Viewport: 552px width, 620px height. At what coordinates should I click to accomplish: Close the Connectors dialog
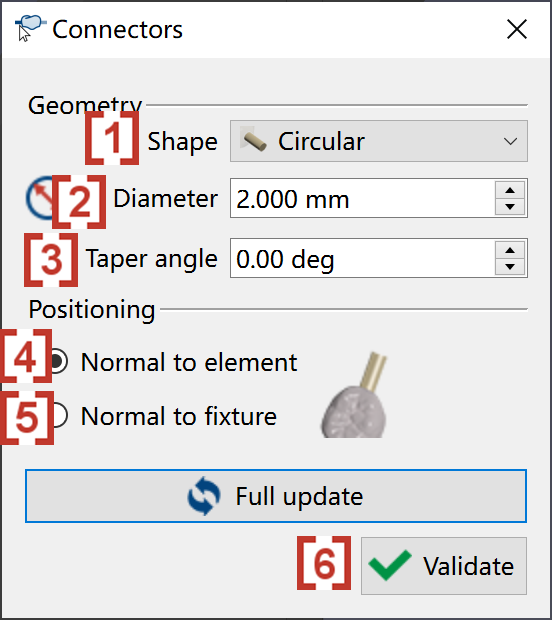click(517, 29)
